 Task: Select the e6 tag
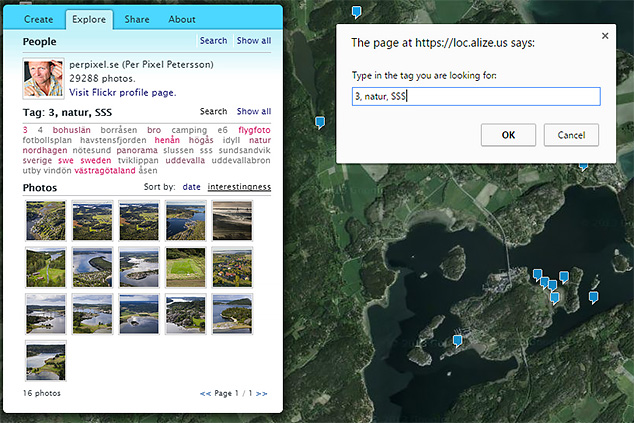(222, 130)
